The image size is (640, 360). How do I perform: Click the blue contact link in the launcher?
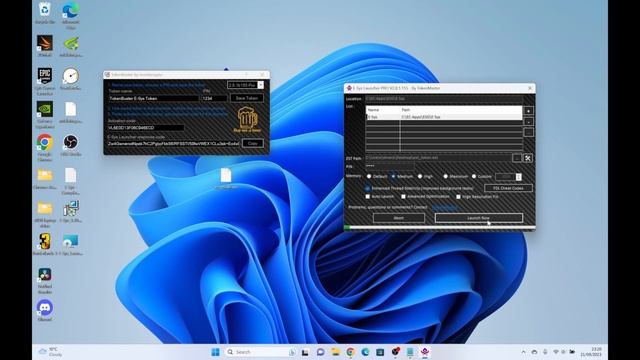pyautogui.click(x=446, y=207)
